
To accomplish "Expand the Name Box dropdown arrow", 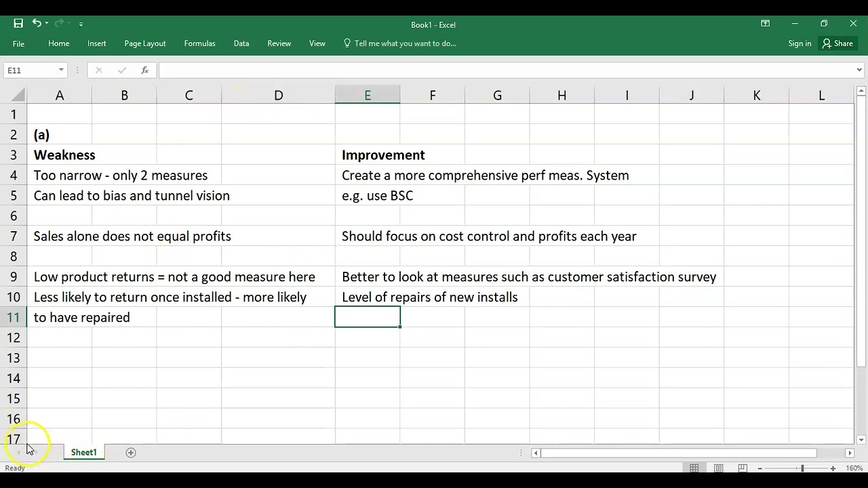I will point(61,70).
